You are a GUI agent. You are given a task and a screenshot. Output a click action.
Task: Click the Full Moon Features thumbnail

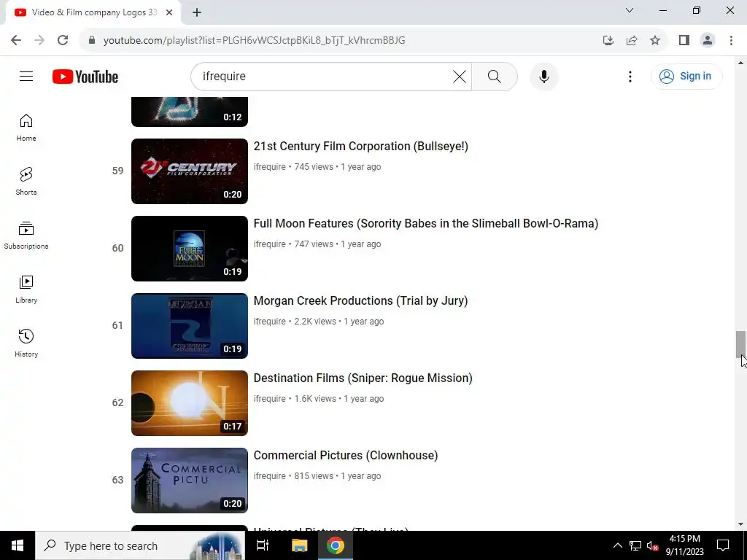pos(190,249)
